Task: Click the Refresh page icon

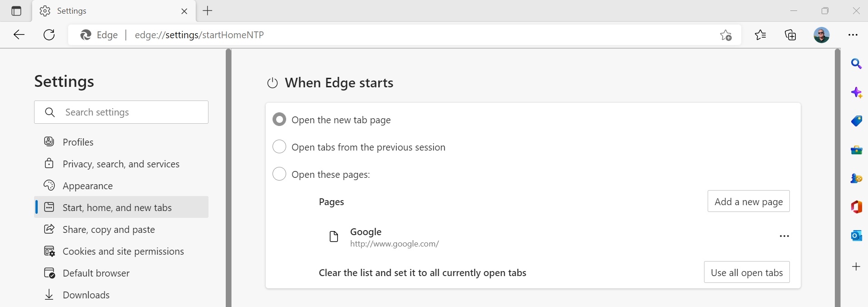Action: 49,35
